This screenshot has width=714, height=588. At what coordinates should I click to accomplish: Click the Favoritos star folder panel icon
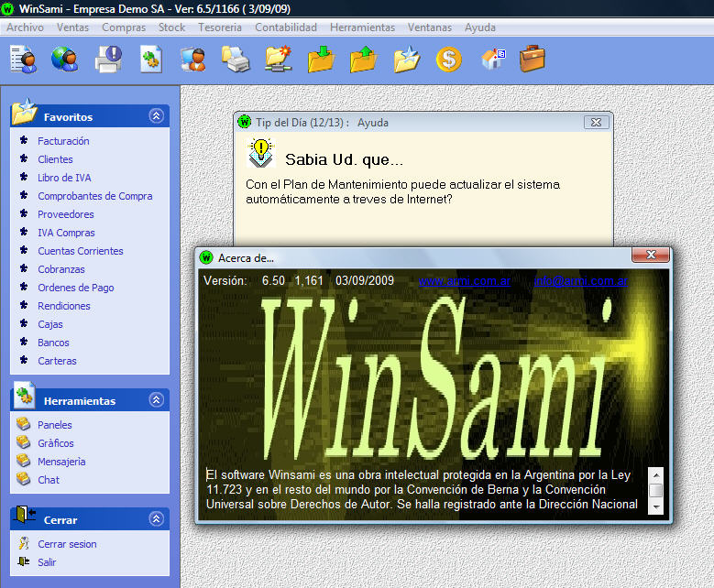pos(24,111)
